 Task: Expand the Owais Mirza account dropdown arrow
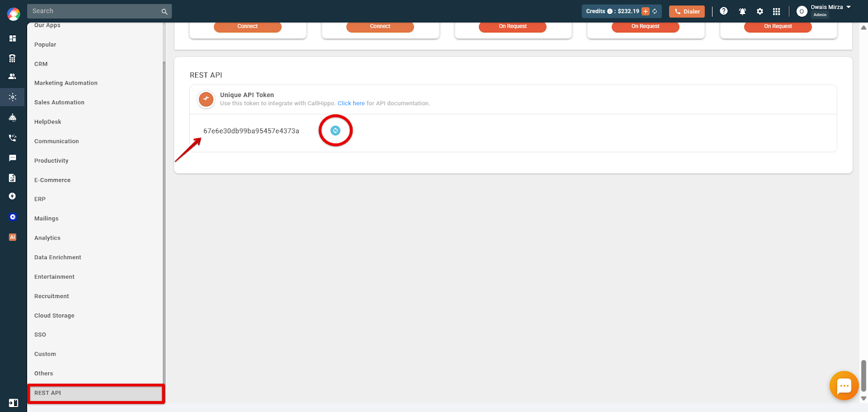pyautogui.click(x=848, y=7)
